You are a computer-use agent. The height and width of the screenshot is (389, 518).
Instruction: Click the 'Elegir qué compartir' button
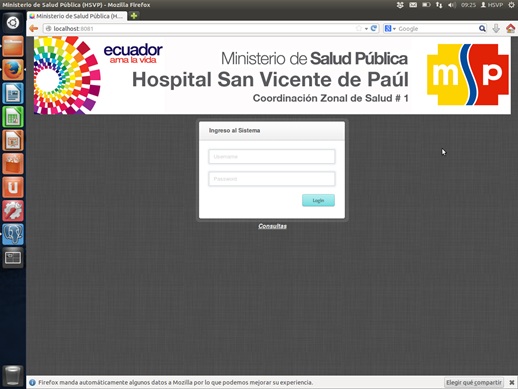click(474, 382)
